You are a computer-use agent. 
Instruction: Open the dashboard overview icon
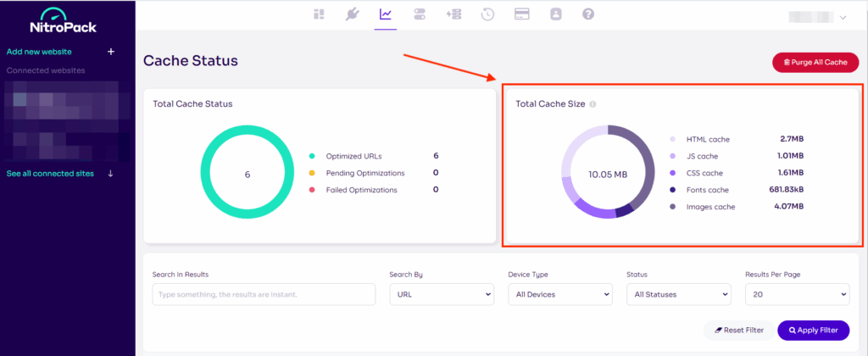coord(319,14)
